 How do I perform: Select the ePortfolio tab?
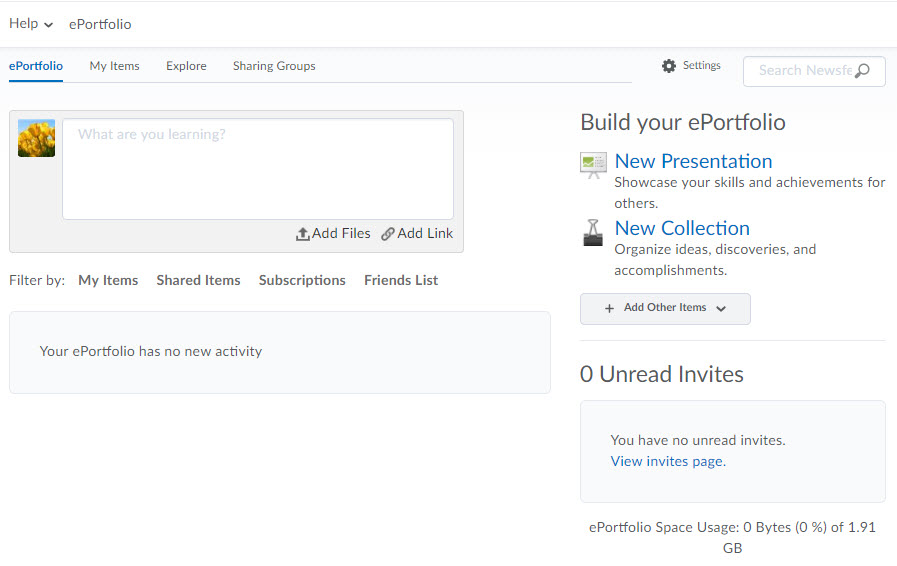[x=36, y=66]
